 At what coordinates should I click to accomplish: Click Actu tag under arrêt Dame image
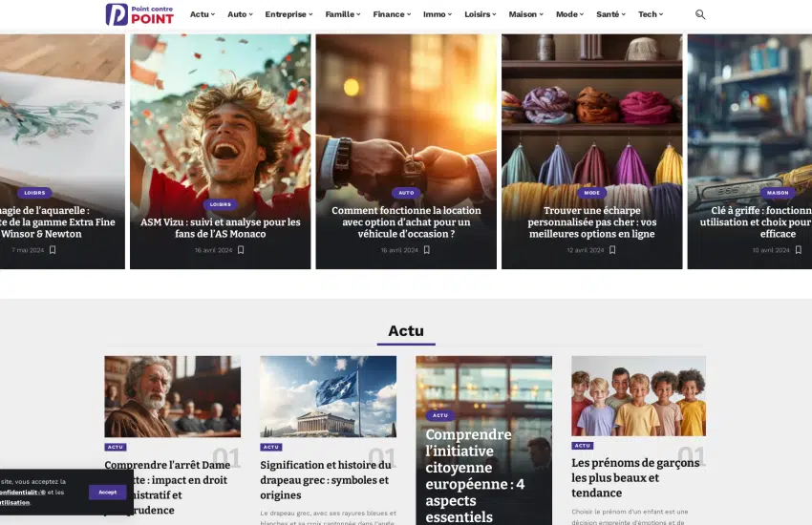pyautogui.click(x=115, y=447)
